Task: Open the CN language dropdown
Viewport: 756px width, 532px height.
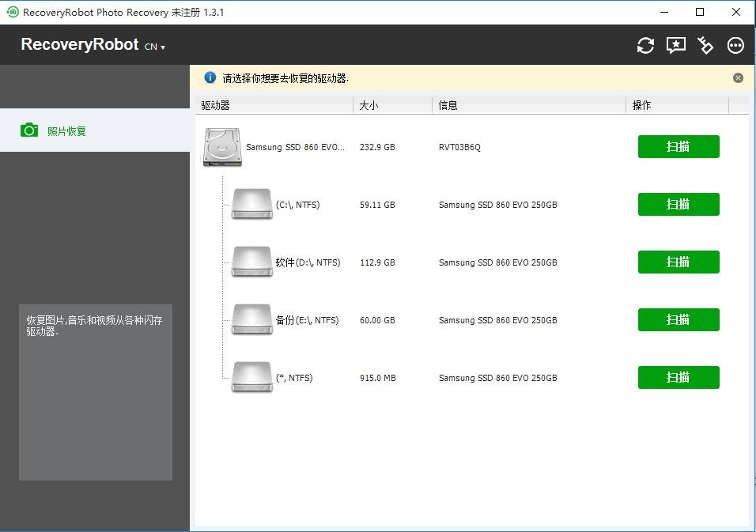Action: (x=155, y=47)
